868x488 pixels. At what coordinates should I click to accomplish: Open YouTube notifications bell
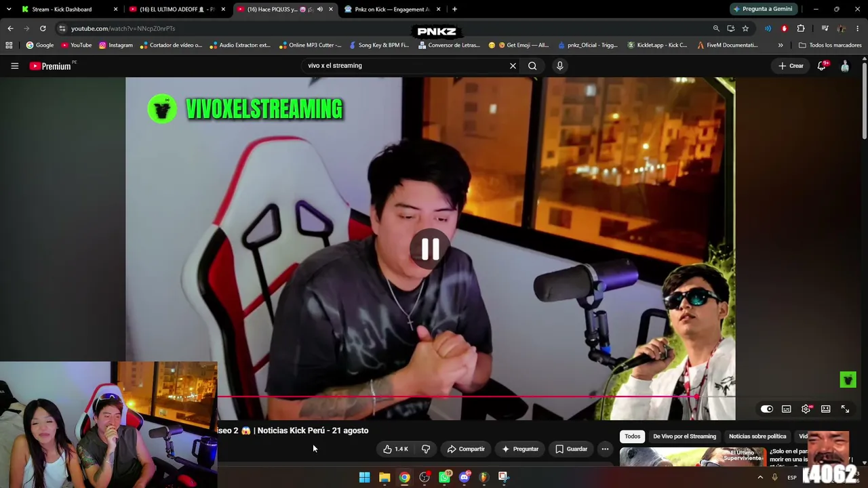[822, 66]
